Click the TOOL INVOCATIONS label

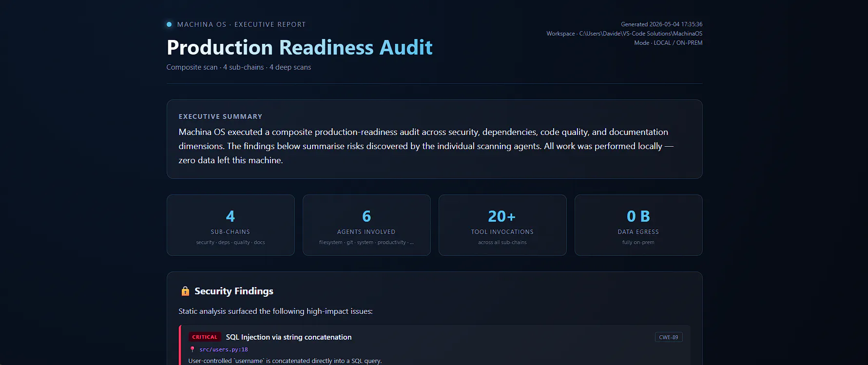coord(502,232)
